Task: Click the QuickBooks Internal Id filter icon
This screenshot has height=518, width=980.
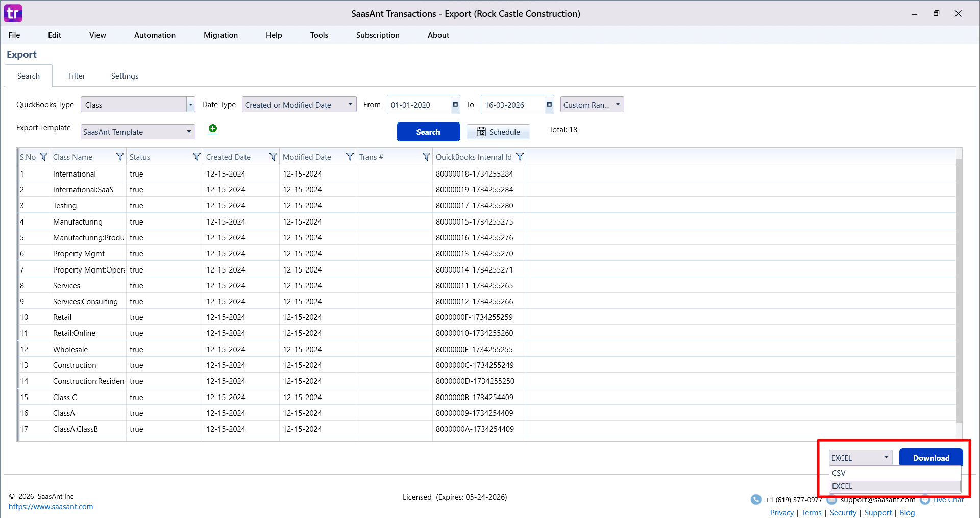Action: tap(520, 157)
